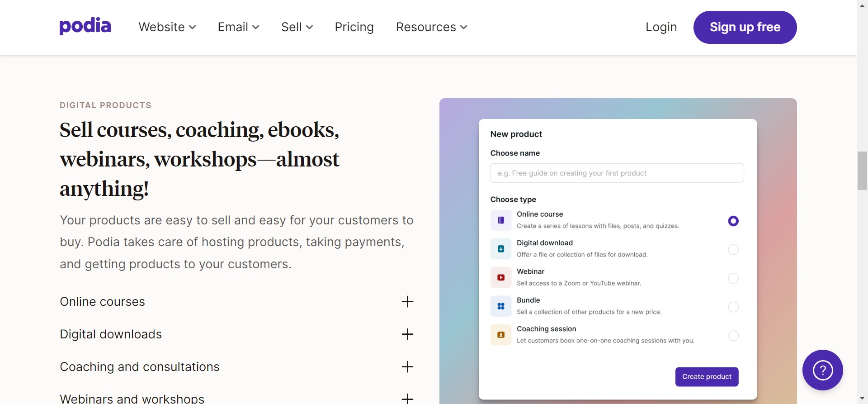Choose the Bundle radio option
Image resolution: width=868 pixels, height=404 pixels.
(733, 307)
